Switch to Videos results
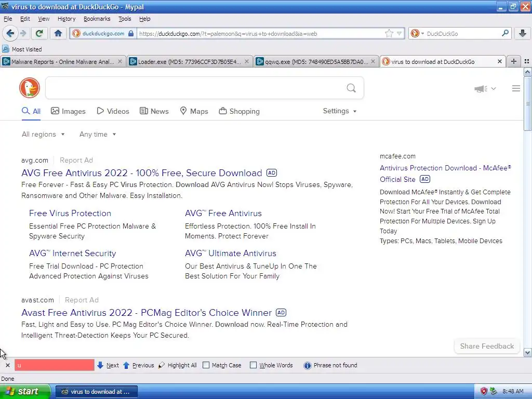The width and height of the screenshot is (532, 399). pyautogui.click(x=113, y=111)
